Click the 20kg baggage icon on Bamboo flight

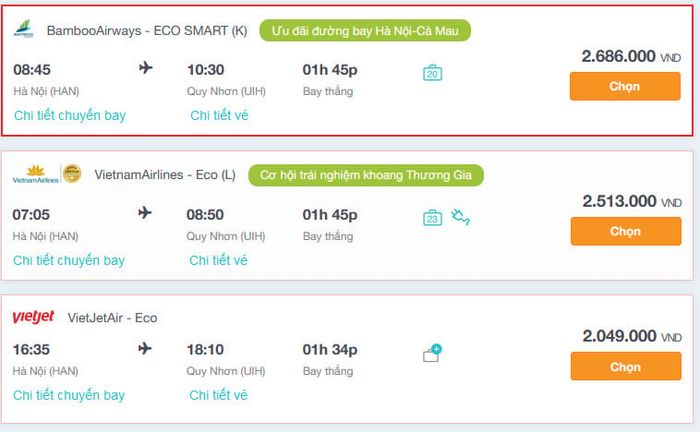pyautogui.click(x=433, y=73)
